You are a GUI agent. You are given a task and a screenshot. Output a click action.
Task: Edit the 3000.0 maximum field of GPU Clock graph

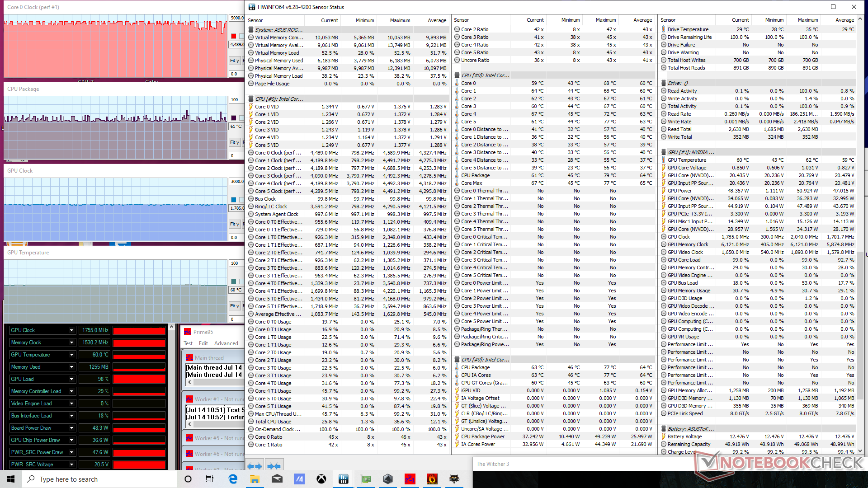click(x=237, y=182)
